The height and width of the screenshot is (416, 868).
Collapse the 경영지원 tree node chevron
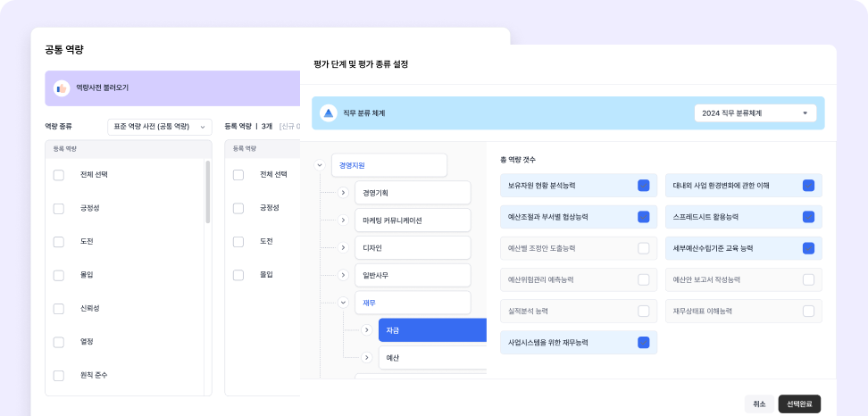[319, 165]
